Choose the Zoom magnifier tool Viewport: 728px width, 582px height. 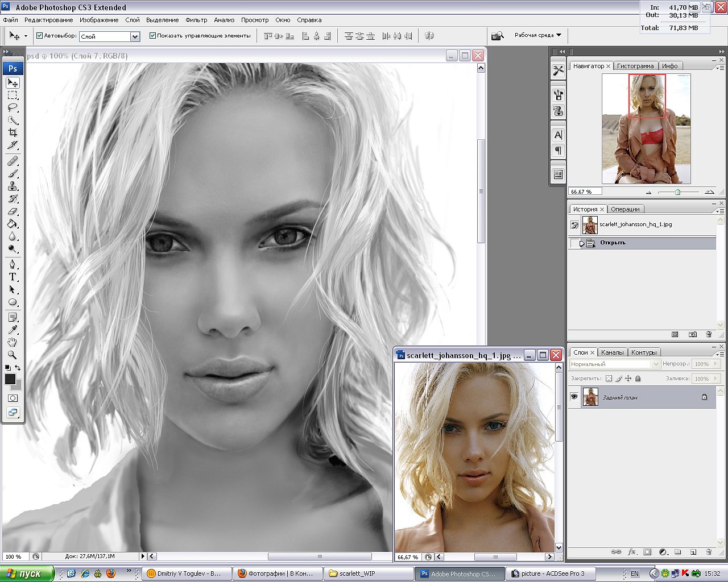pos(13,355)
